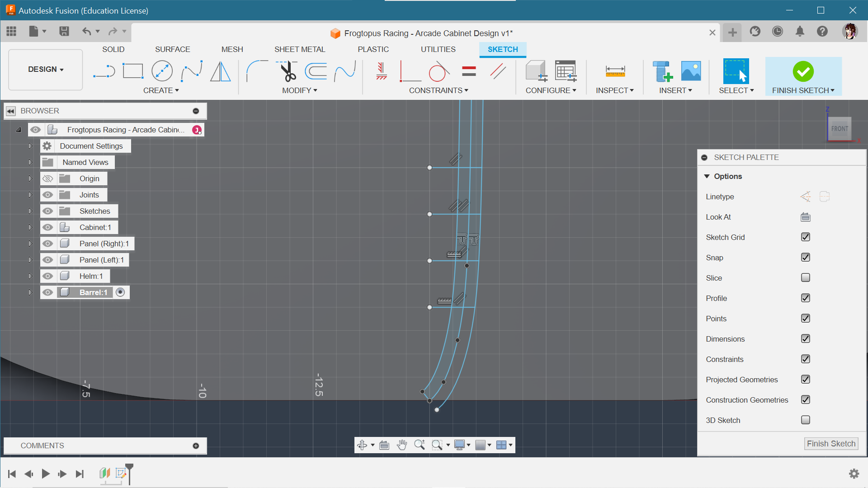Viewport: 868px width, 488px height.
Task: Open the Job Status clock icon
Action: (778, 31)
